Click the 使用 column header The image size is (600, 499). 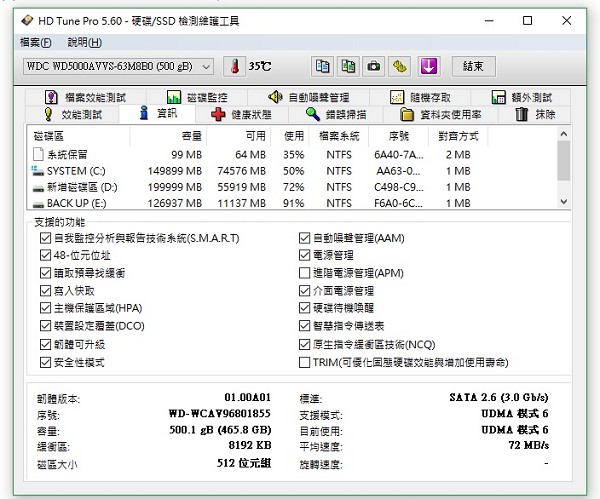pos(292,136)
